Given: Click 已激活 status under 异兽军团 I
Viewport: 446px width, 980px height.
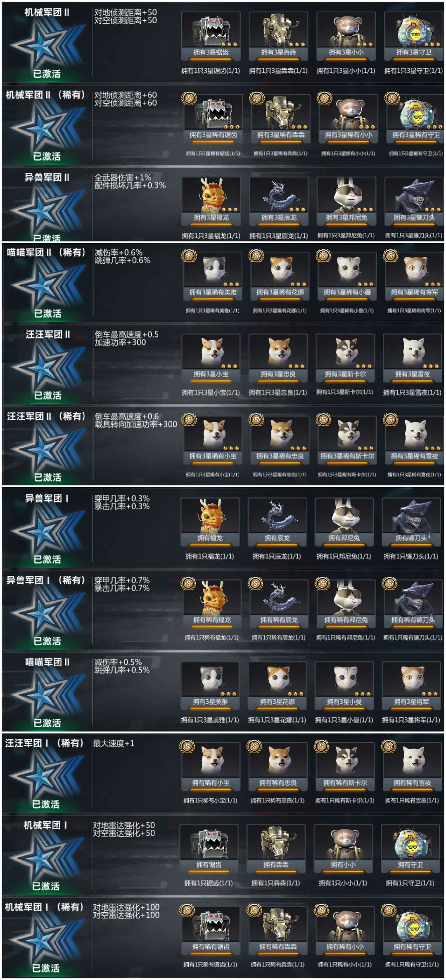Looking at the screenshot, I should coord(47,559).
